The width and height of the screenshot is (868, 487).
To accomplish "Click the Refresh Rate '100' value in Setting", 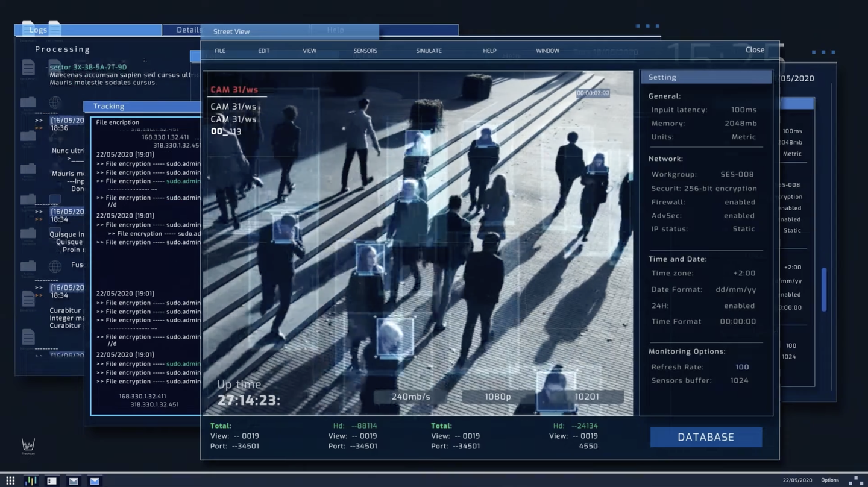I will click(x=742, y=367).
